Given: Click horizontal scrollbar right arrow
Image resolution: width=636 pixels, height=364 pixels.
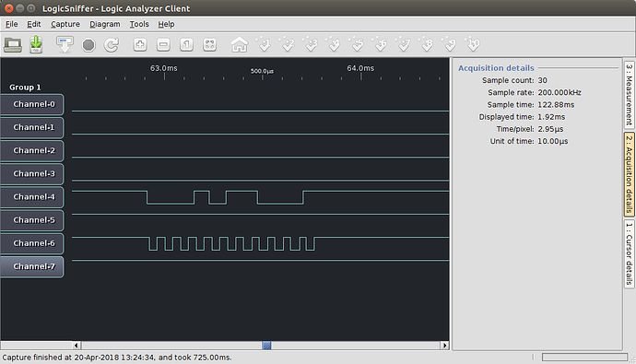Looking at the screenshot, I should tap(444, 346).
